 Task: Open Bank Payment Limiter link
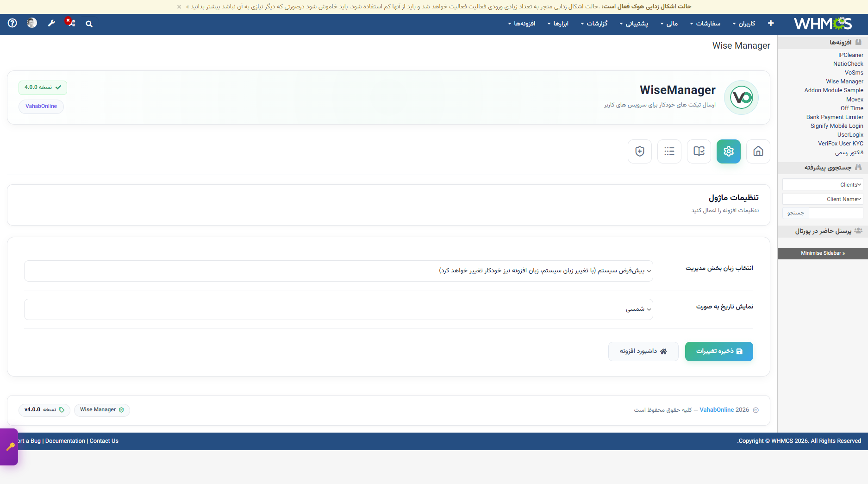coord(835,117)
